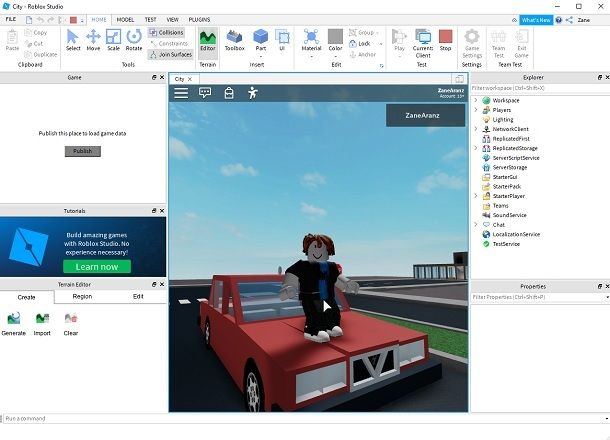The width and height of the screenshot is (610, 440).
Task: Open the Material dropdown arrow
Action: point(311,56)
